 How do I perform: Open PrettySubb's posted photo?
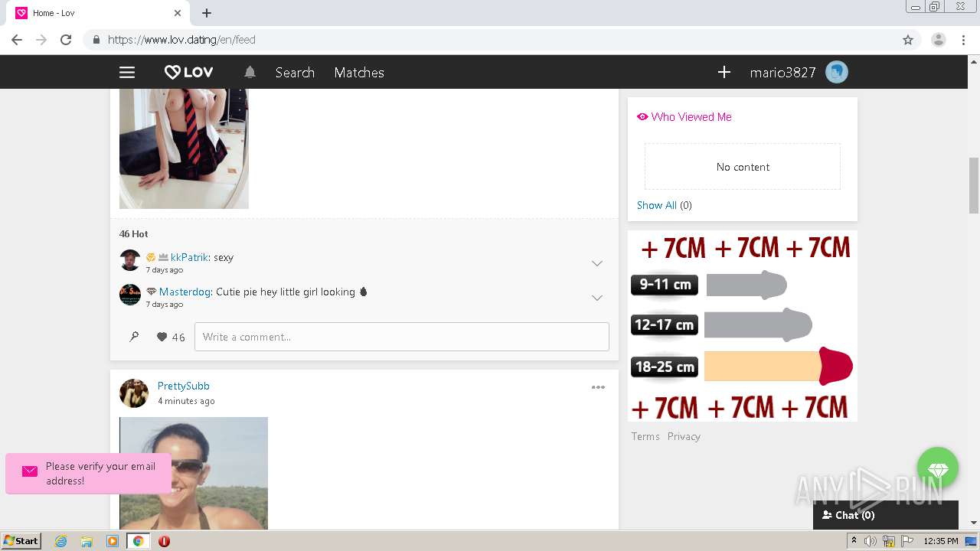(x=194, y=473)
